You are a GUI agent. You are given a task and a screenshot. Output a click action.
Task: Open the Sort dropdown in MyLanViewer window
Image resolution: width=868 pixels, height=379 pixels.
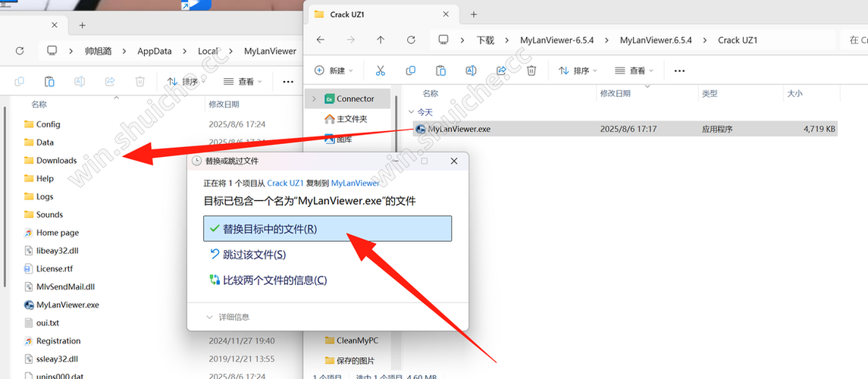[186, 81]
